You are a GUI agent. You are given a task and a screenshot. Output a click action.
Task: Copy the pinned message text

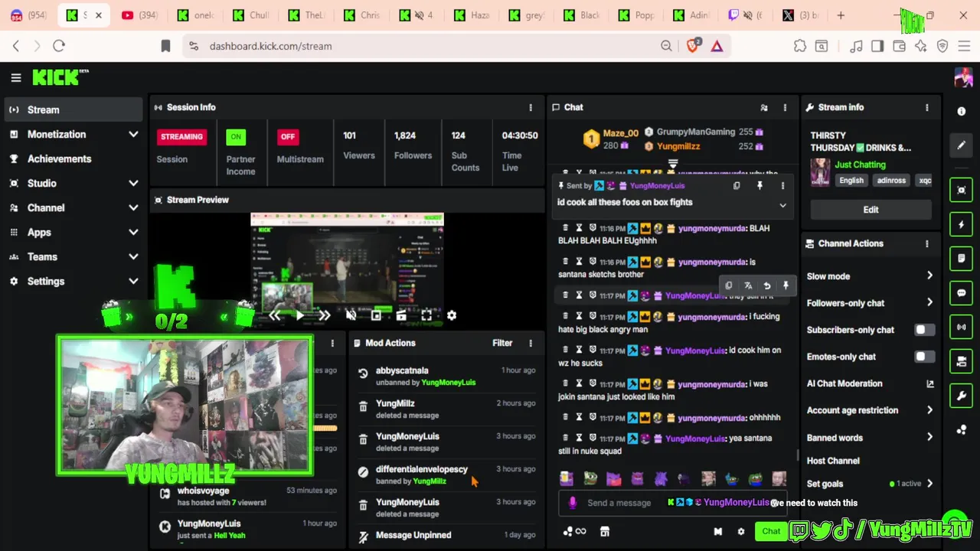pos(737,185)
